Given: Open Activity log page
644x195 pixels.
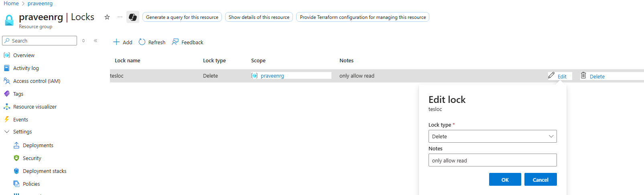Looking at the screenshot, I should [26, 68].
